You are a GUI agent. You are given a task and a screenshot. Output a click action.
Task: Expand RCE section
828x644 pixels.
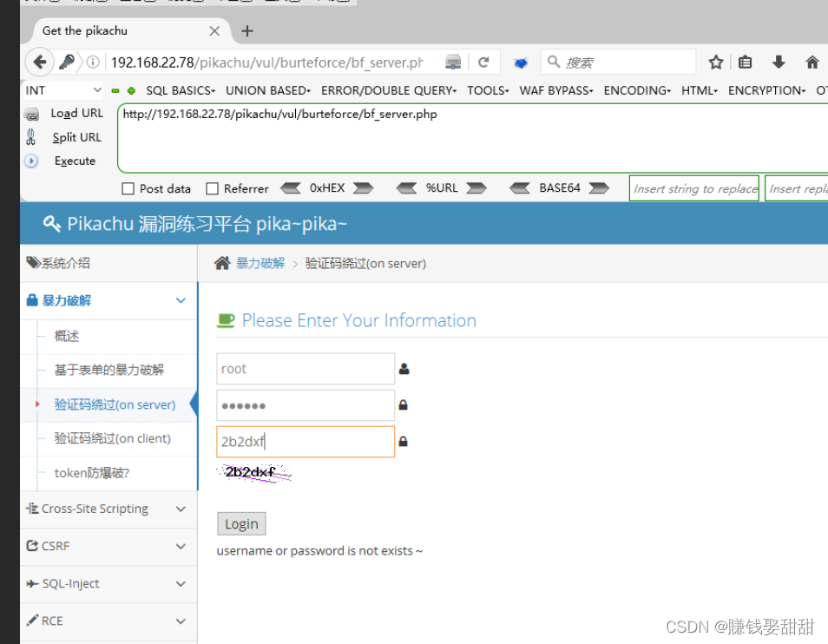pyautogui.click(x=108, y=621)
